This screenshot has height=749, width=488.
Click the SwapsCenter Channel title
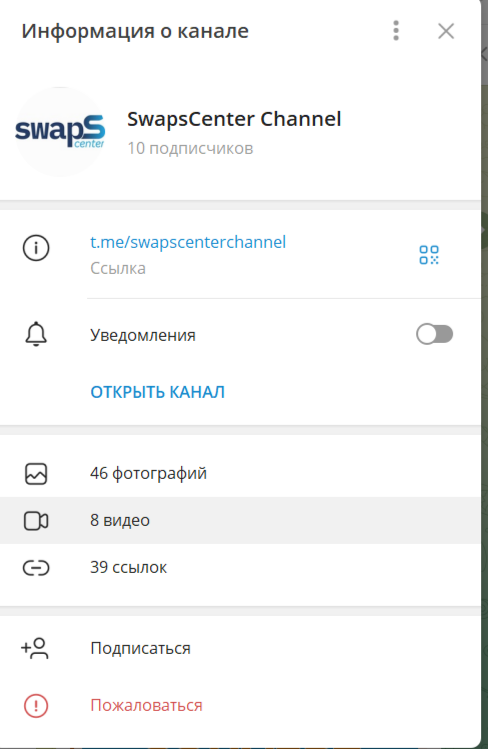(234, 119)
